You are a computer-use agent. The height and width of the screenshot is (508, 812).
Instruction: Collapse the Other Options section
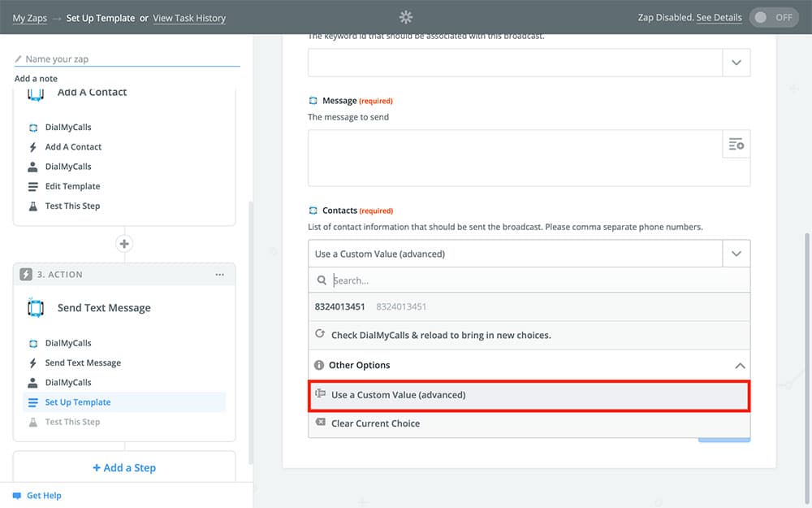pyautogui.click(x=739, y=366)
